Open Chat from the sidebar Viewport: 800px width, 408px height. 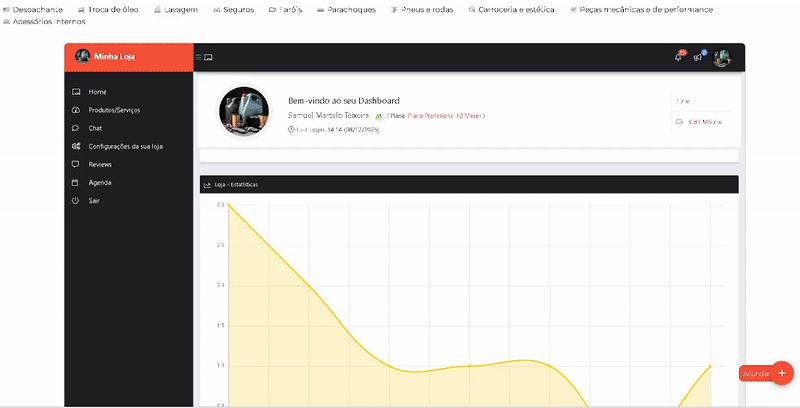point(95,128)
